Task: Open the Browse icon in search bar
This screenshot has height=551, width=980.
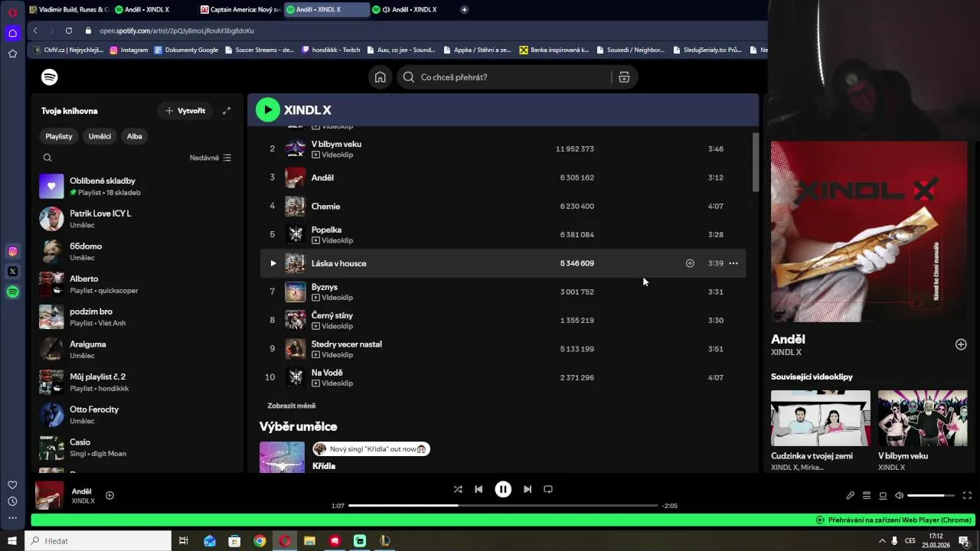Action: pyautogui.click(x=624, y=77)
